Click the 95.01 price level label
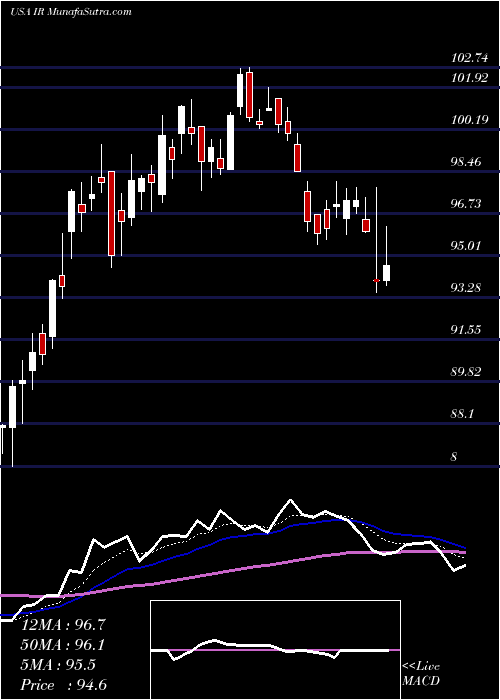 point(466,246)
